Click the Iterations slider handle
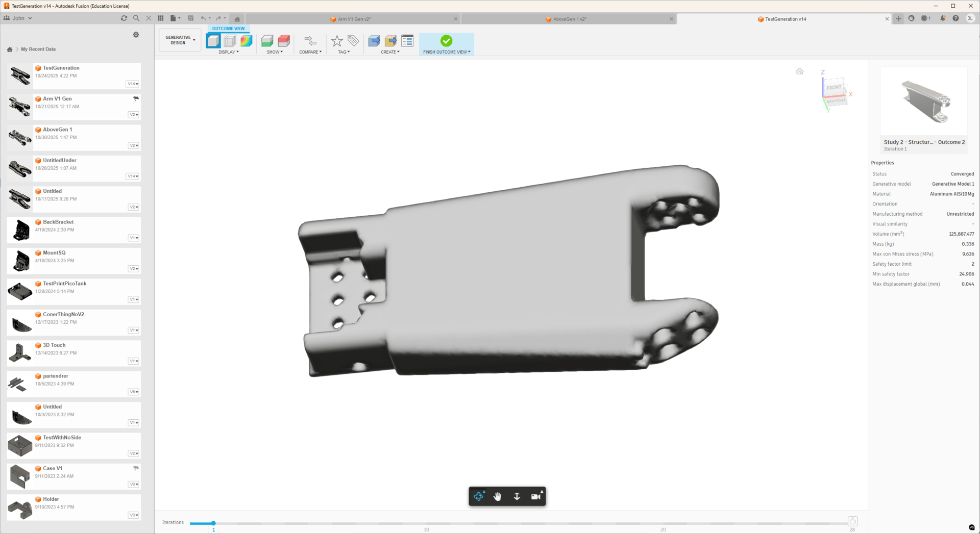 pyautogui.click(x=213, y=523)
